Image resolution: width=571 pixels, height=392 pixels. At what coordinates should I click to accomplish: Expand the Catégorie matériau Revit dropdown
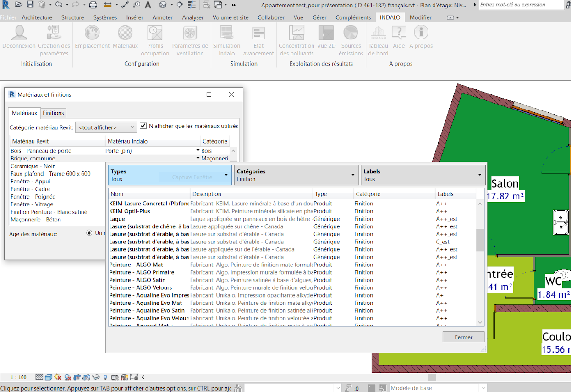click(106, 127)
